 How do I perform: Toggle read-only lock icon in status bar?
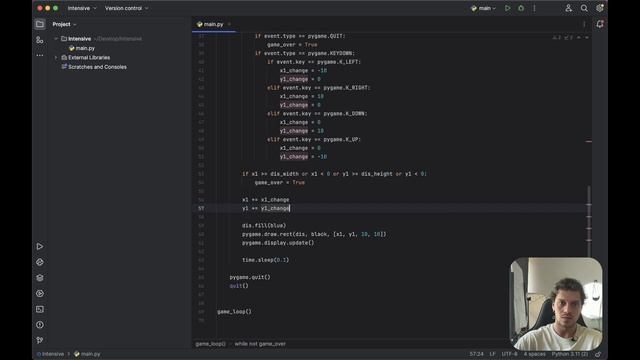598,354
